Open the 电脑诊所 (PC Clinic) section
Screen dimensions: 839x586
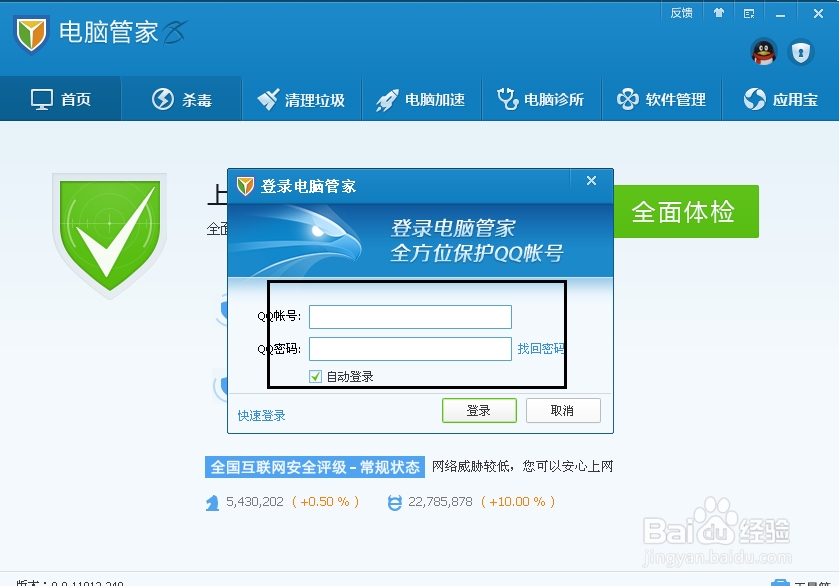coord(541,99)
